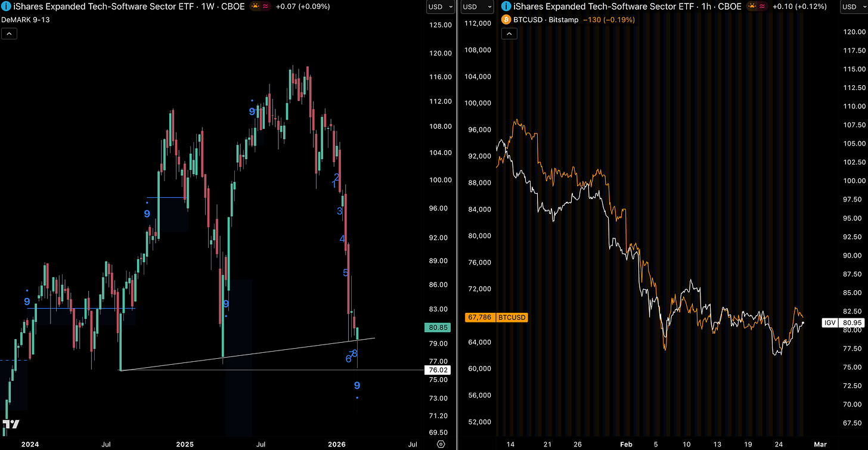Collapse the indicator legend in weekly chart
This screenshot has width=868, height=450.
coord(9,34)
